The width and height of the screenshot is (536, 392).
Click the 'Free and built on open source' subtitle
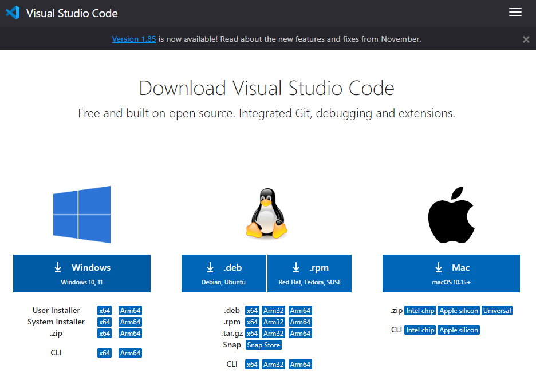pyautogui.click(x=267, y=113)
